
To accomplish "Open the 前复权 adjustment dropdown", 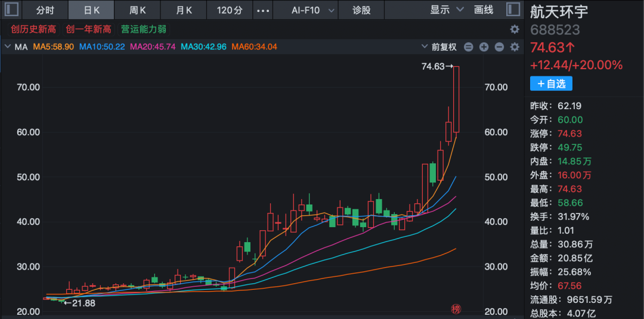I will click(x=439, y=47).
